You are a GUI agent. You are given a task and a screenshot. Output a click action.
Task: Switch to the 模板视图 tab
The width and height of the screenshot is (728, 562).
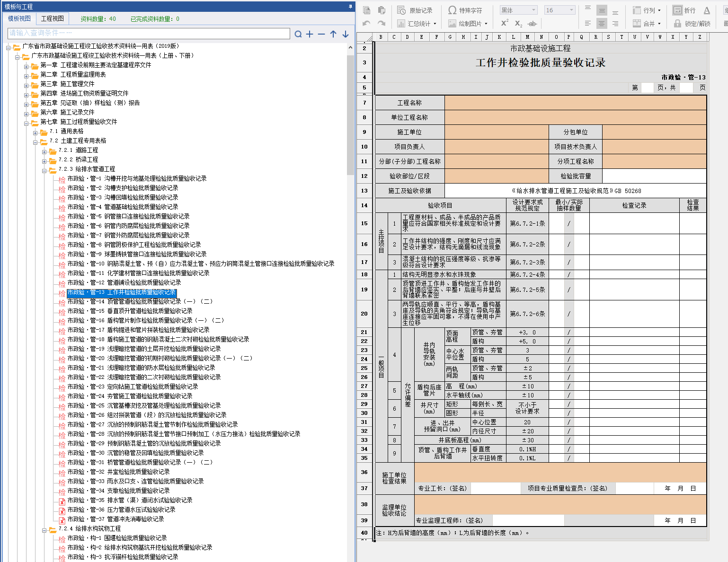pyautogui.click(x=19, y=18)
